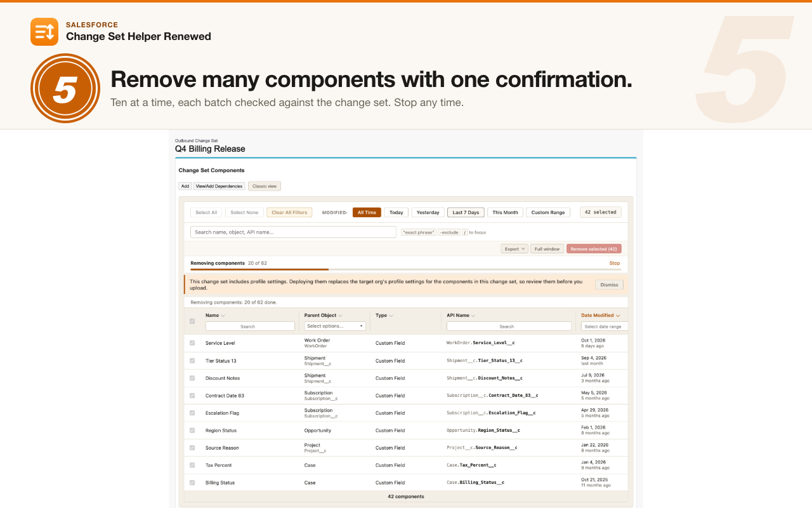Screen dimensions: 812x508
Task: Click the Tax Percent component name
Action: click(219, 465)
